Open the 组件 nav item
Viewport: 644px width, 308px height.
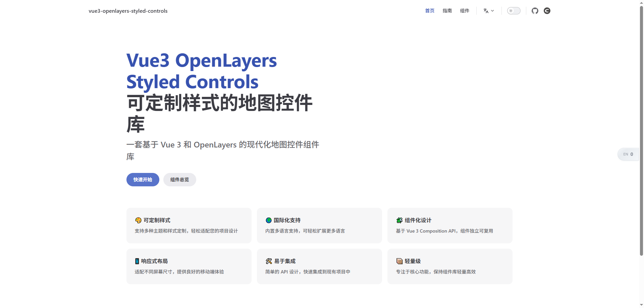click(465, 11)
